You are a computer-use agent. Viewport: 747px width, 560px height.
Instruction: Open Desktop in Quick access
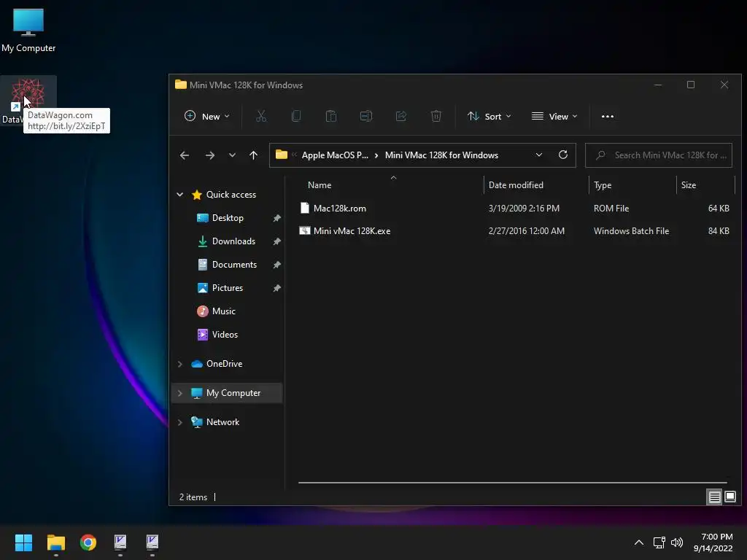(x=228, y=217)
